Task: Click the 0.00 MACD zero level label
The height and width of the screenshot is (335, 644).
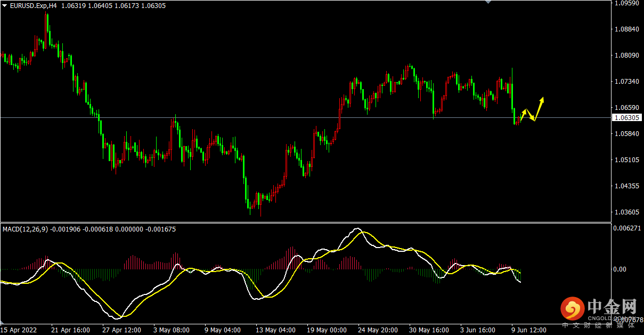Action: (620, 269)
